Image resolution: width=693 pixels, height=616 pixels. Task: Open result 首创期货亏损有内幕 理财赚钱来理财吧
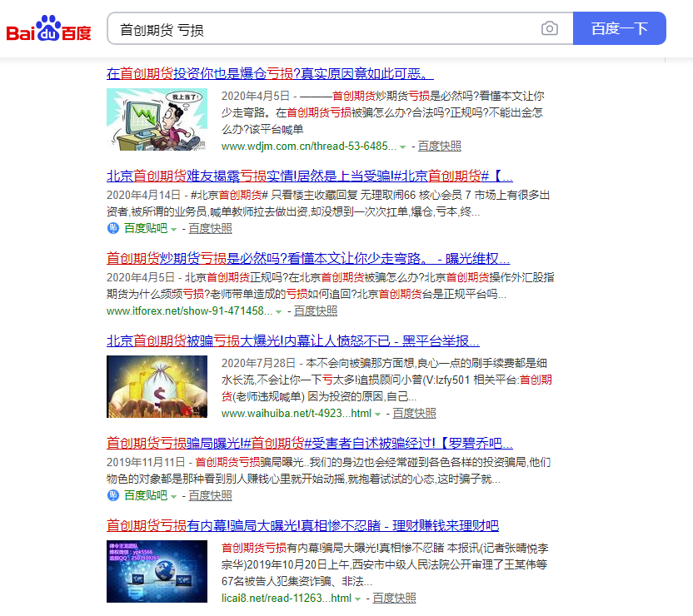302,525
